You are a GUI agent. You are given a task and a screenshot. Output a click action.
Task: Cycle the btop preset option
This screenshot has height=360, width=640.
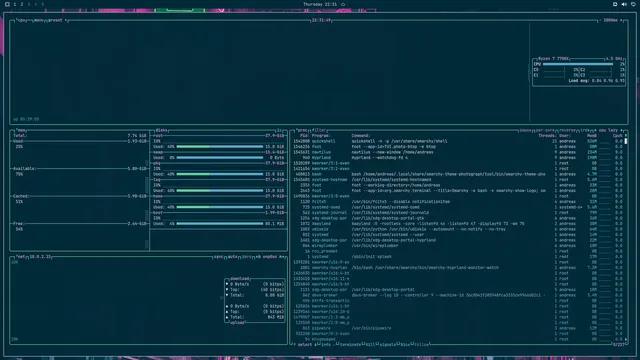tap(56, 20)
